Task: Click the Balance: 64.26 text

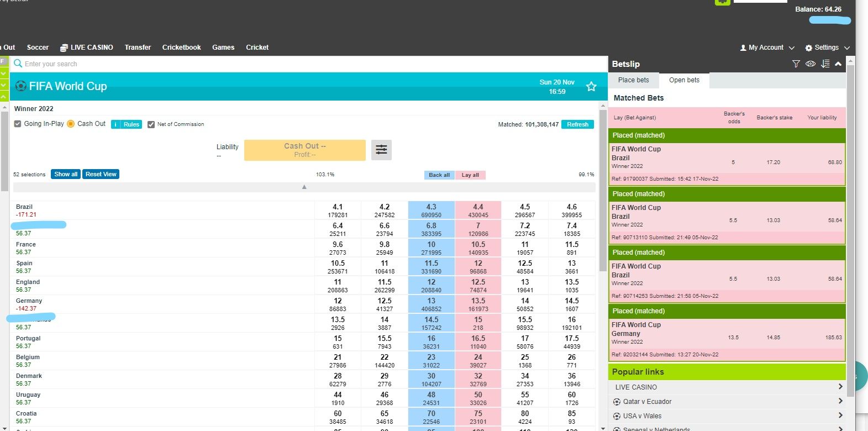Action: 818,9
